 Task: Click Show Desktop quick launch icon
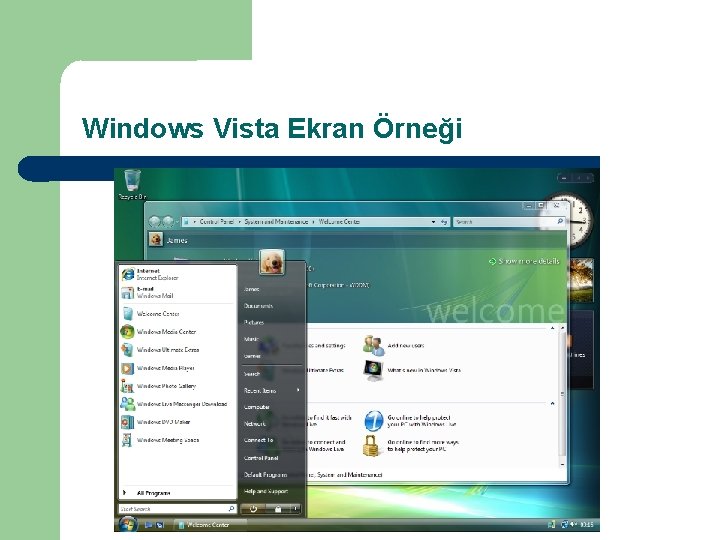149,524
